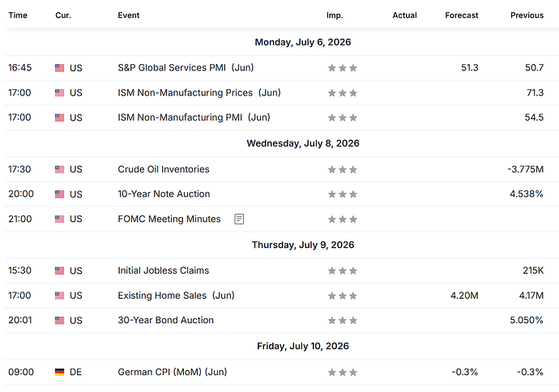Open the S&P Global Services PMI event
The height and width of the screenshot is (392, 559).
(186, 68)
